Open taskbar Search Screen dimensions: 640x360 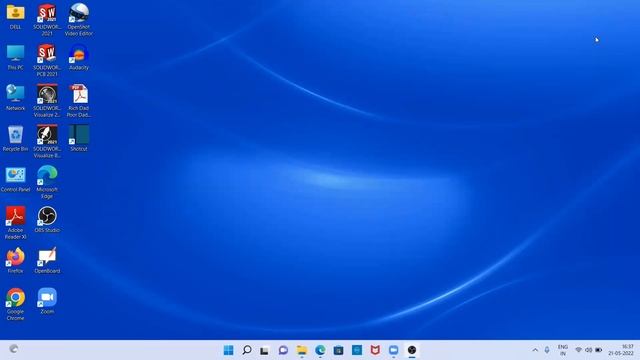[x=247, y=350]
